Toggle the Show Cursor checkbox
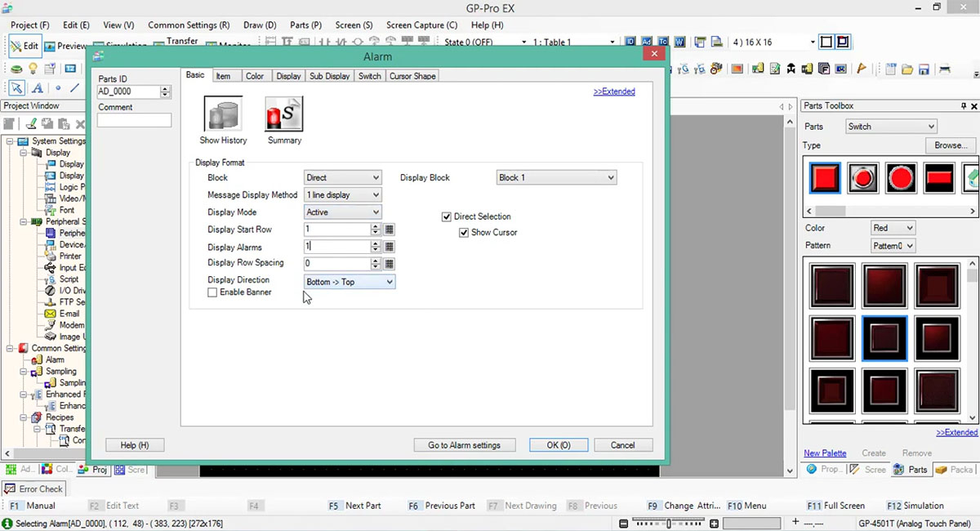Viewport: 980px width, 531px height. point(464,233)
